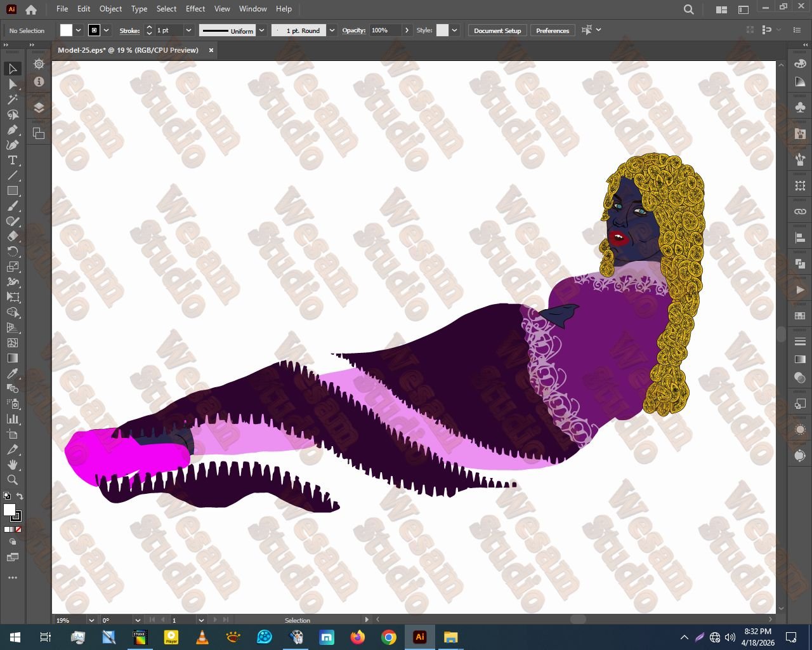Open the Symbols panel club icon
The image size is (812, 650).
pos(800,108)
